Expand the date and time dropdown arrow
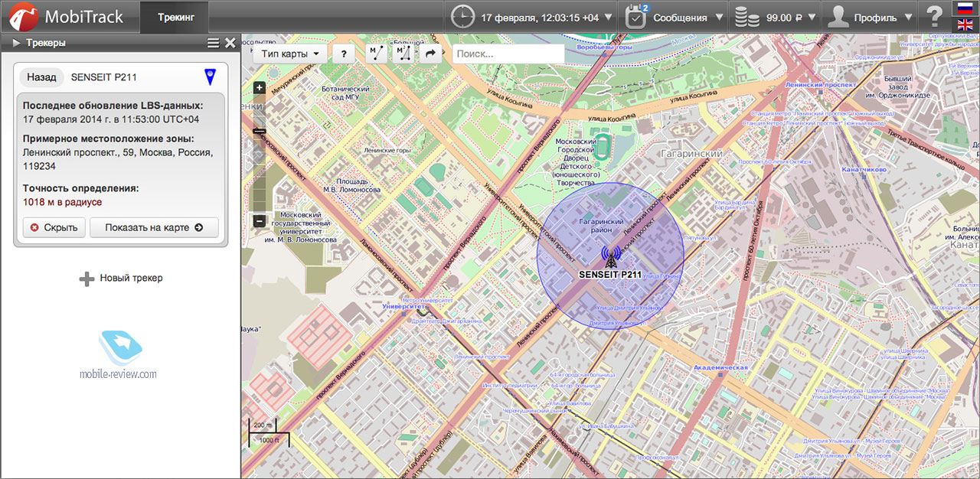Screen dimensions: 980x479 coord(608,17)
